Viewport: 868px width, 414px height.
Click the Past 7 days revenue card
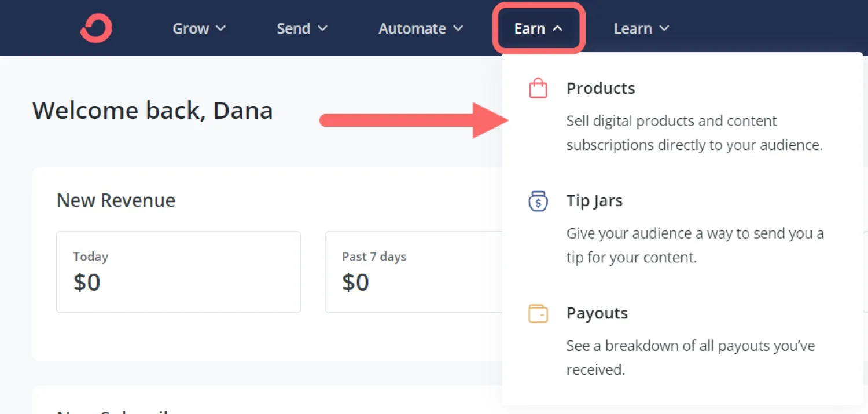click(414, 272)
